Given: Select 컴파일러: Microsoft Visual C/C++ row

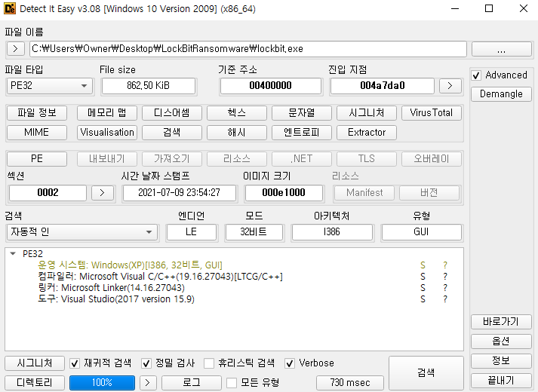Looking at the screenshot, I should (x=235, y=277).
